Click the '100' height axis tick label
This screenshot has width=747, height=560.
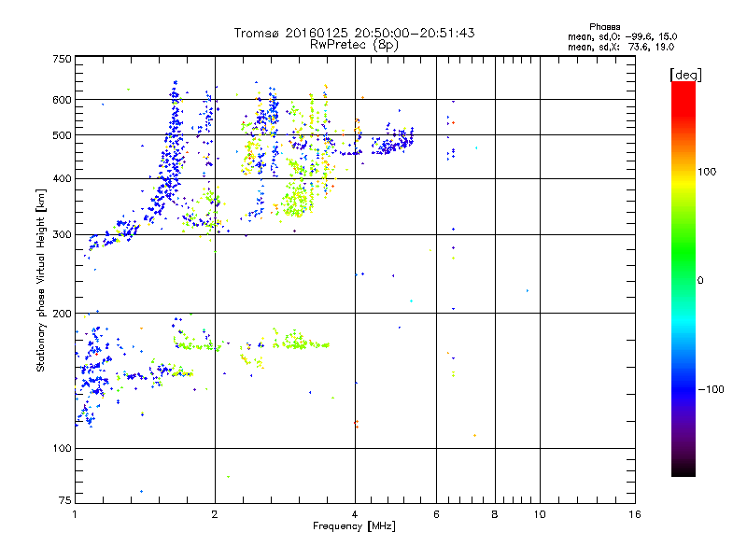click(x=62, y=449)
